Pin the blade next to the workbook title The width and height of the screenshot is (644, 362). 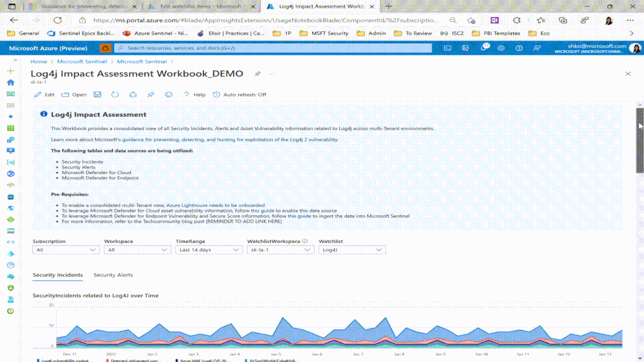[x=257, y=74]
